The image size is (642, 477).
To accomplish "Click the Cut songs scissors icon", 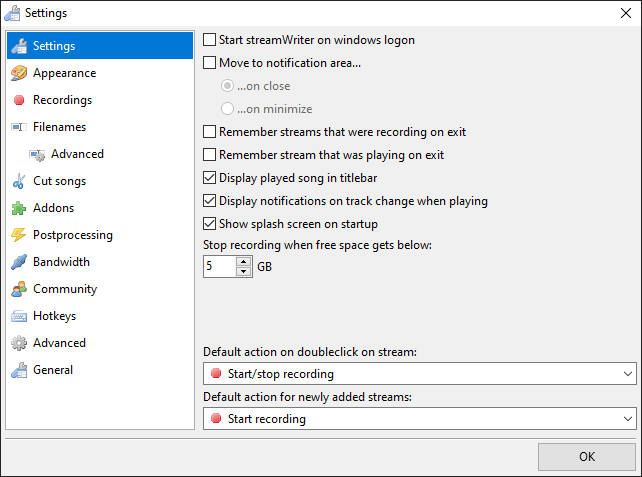I will tap(19, 181).
